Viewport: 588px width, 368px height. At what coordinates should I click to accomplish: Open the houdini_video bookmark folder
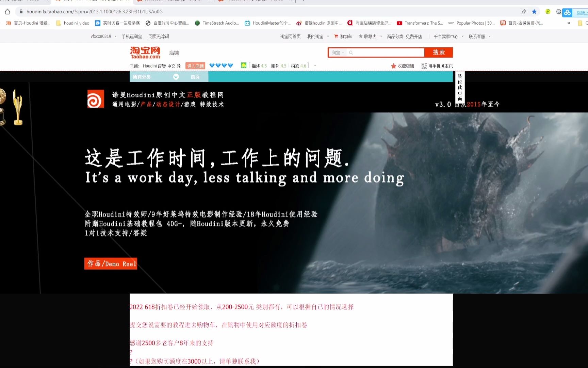tap(72, 23)
